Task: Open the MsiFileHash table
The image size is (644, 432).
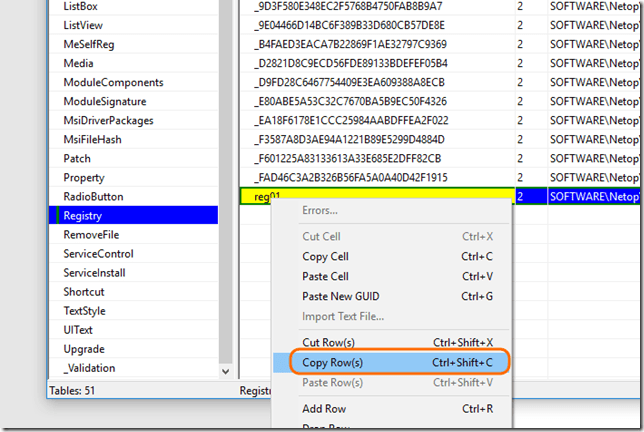Action: pyautogui.click(x=92, y=139)
